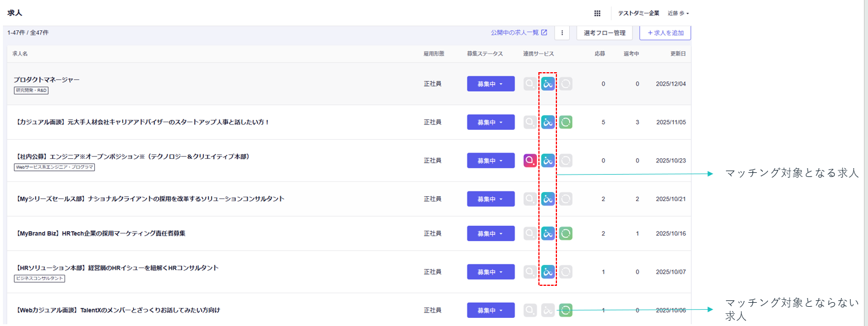This screenshot has height=326, width=868.
Task: Click green sync icon in カジュアル面談 元大手人材会社 row
Action: click(x=566, y=122)
